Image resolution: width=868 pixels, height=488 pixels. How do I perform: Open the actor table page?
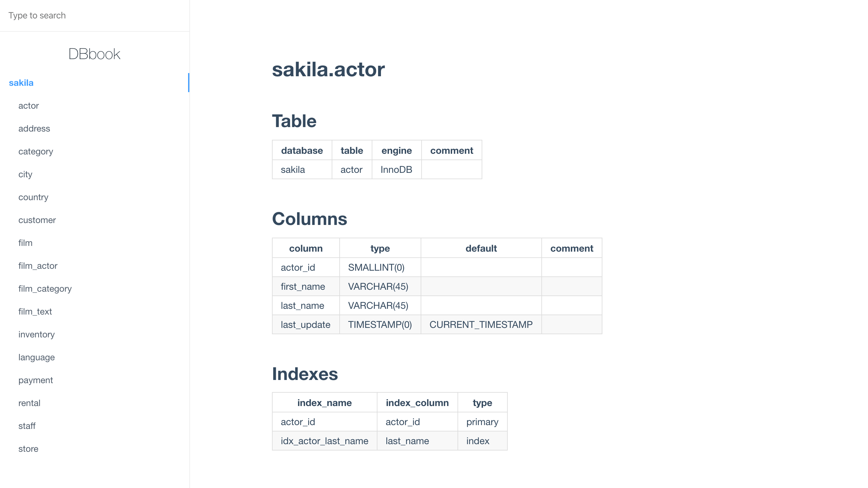click(x=29, y=105)
